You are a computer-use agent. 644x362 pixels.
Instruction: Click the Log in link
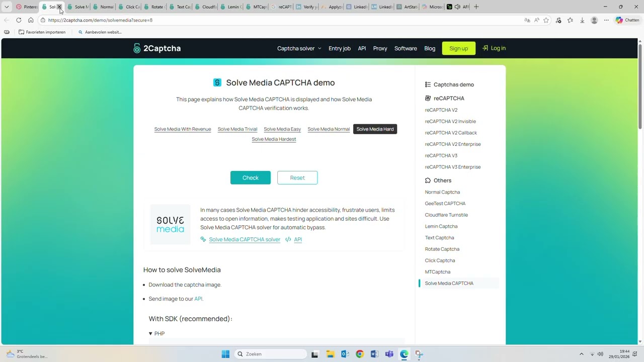(x=494, y=48)
